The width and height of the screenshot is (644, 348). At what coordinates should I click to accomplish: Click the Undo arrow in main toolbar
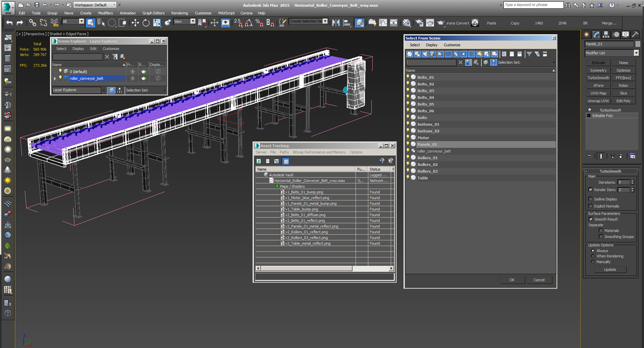click(x=9, y=23)
